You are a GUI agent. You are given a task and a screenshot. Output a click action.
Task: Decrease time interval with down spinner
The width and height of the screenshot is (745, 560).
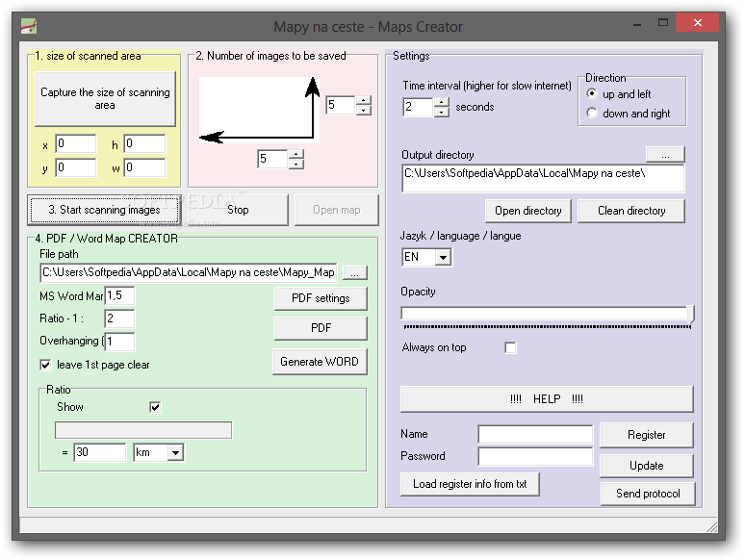[442, 112]
